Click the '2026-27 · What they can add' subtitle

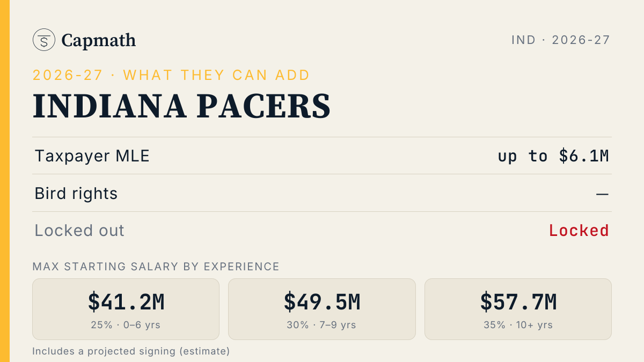coord(172,75)
